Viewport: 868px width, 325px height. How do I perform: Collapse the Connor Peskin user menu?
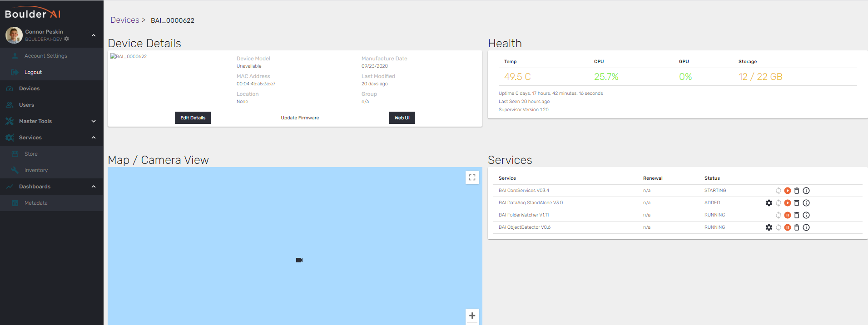(x=94, y=35)
